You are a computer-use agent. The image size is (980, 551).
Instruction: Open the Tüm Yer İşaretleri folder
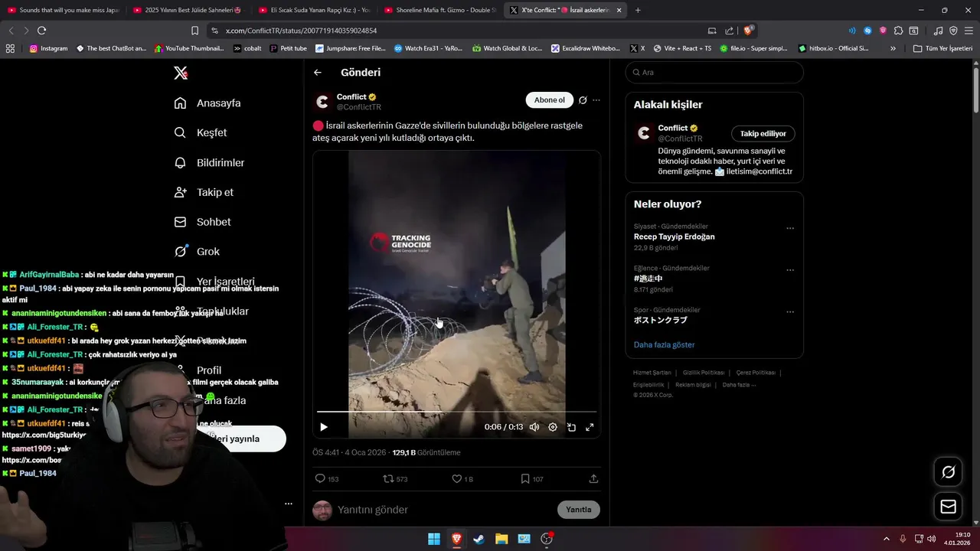(x=942, y=48)
